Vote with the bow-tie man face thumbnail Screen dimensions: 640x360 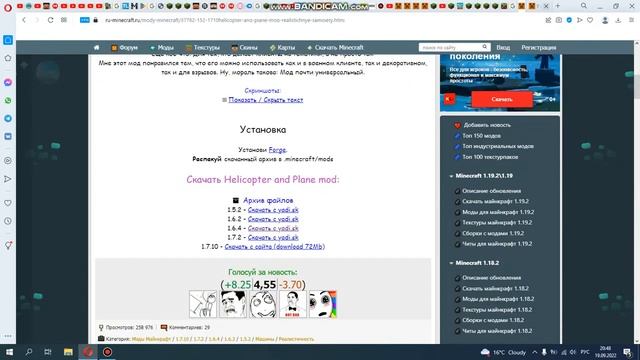293,304
